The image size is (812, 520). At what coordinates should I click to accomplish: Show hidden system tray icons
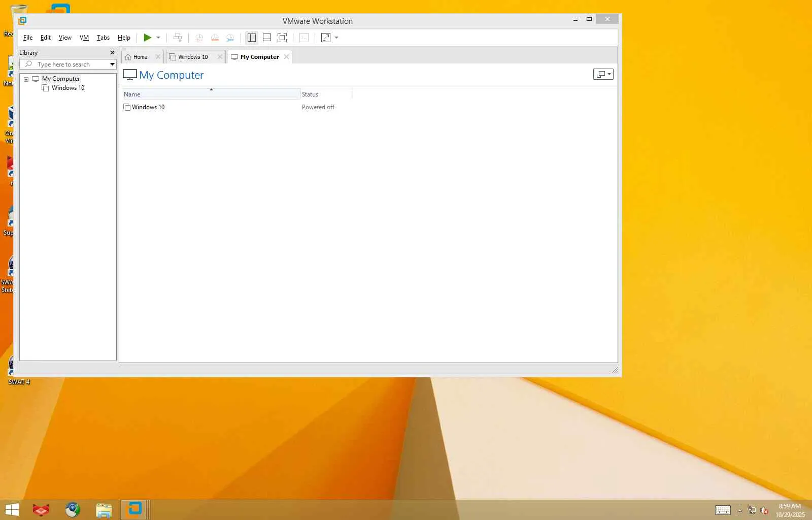click(739, 510)
